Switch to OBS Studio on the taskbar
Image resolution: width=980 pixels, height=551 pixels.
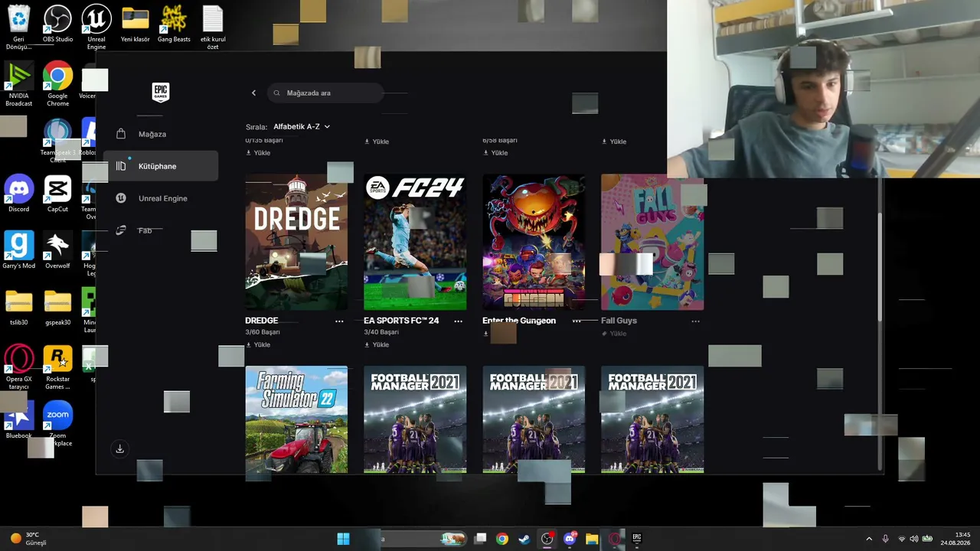point(547,539)
